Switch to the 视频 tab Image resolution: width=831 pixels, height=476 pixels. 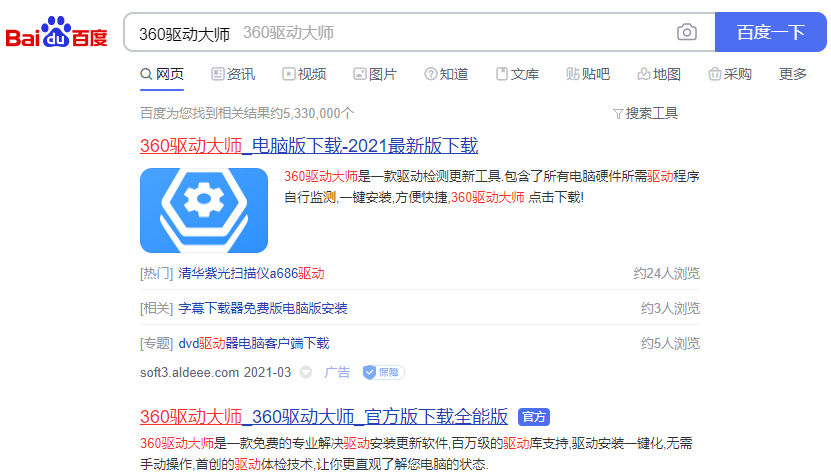304,74
